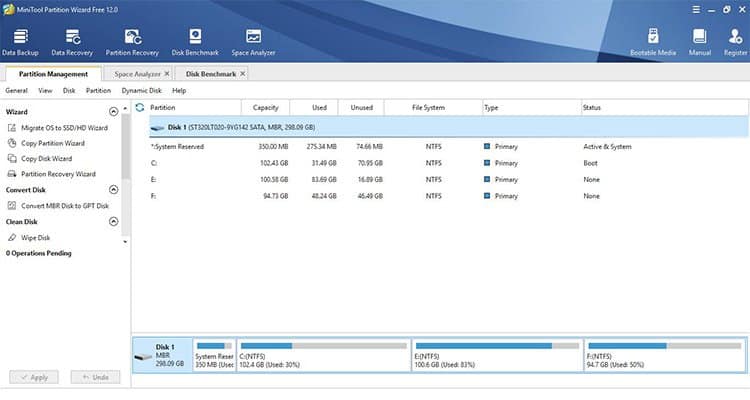Click sidebar scroll up arrow
750x400 pixels.
click(125, 109)
